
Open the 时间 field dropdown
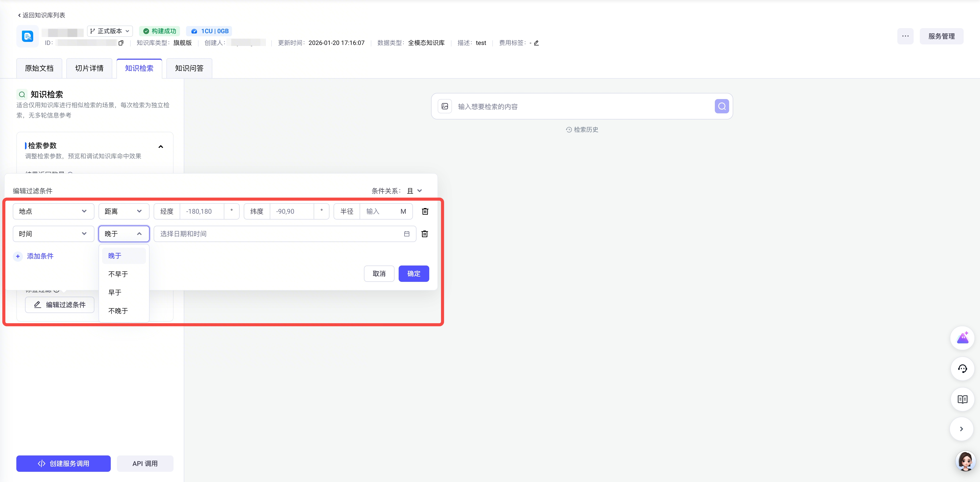tap(53, 234)
